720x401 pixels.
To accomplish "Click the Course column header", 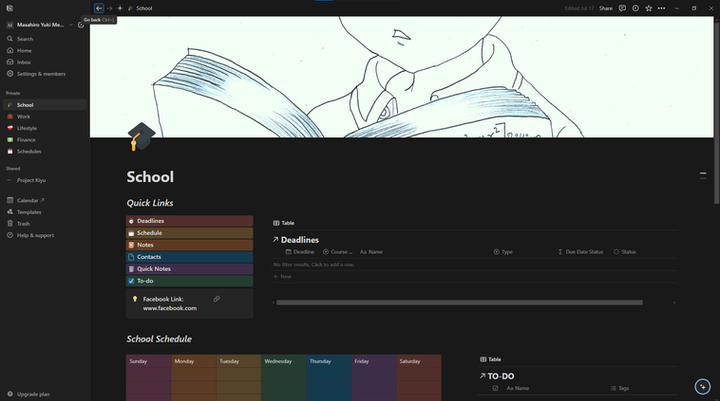I will tap(338, 252).
